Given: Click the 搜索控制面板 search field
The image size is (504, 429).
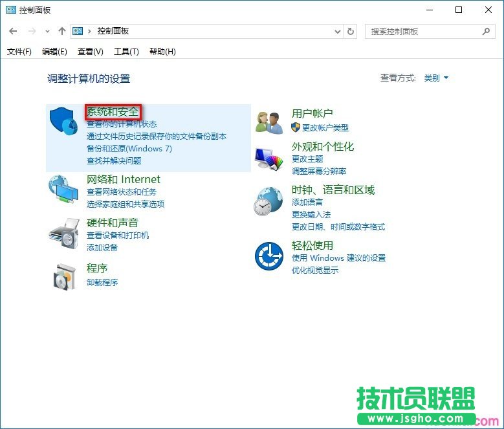Looking at the screenshot, I should 424,31.
